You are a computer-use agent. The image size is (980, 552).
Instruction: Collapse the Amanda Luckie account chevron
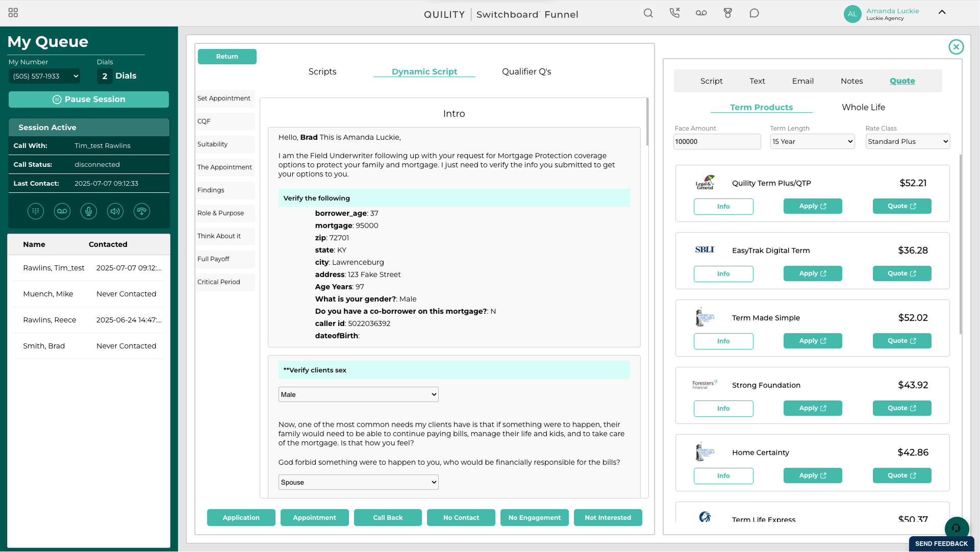click(x=942, y=12)
